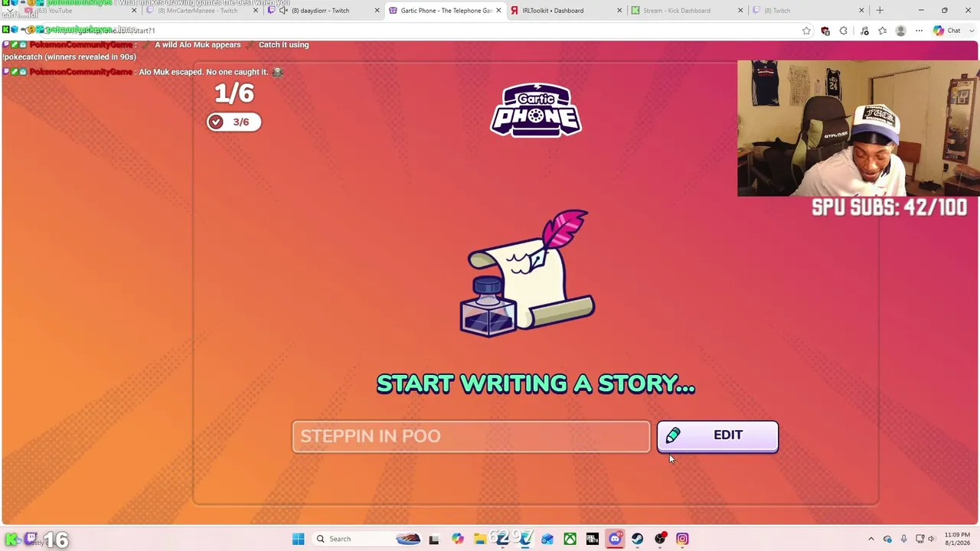The height and width of the screenshot is (551, 980).
Task: Close the Gartic Phone tab
Action: (x=498, y=11)
